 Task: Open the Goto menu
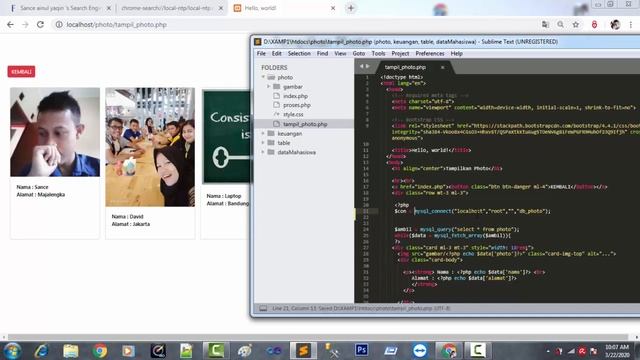[359, 53]
